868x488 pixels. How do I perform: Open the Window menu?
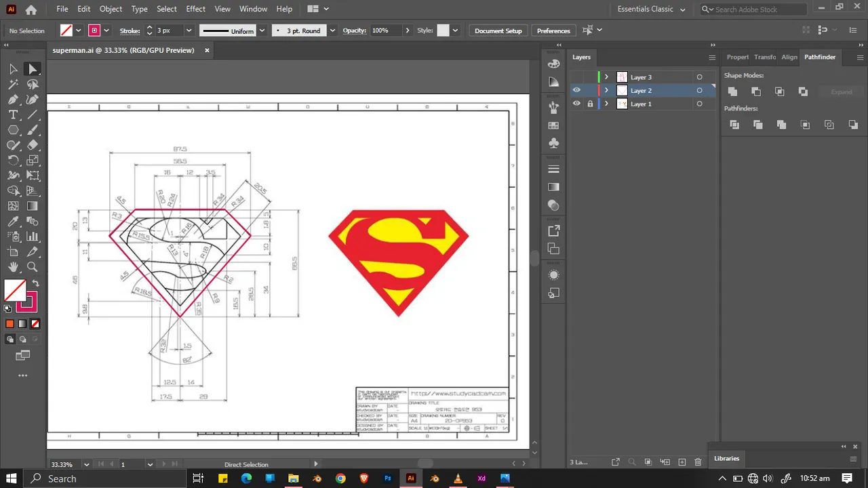tap(253, 9)
